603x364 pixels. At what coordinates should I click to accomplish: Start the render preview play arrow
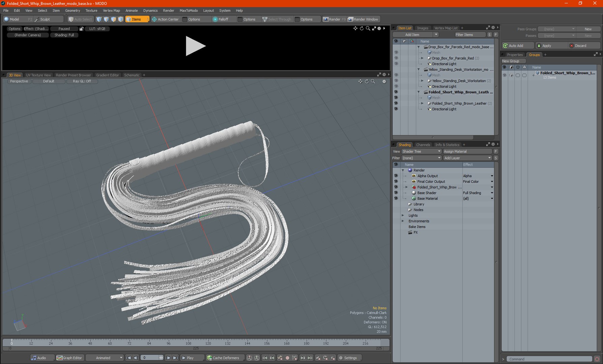[195, 46]
